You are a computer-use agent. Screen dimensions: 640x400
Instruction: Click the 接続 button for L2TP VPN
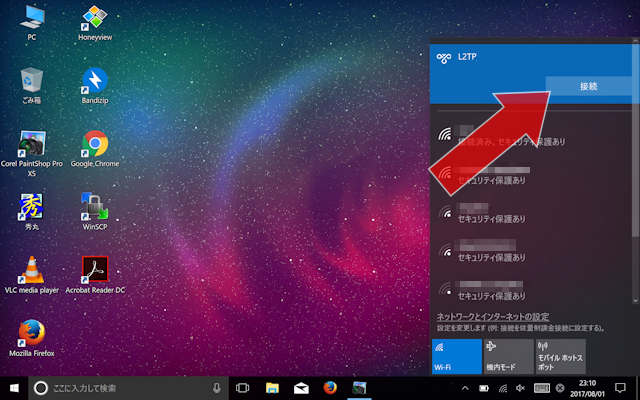(x=588, y=87)
